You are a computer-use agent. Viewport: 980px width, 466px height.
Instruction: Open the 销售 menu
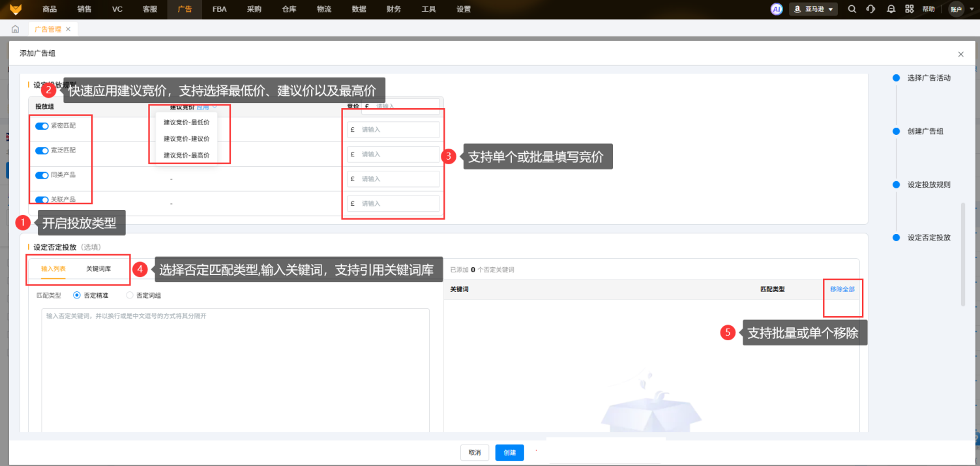tap(84, 9)
